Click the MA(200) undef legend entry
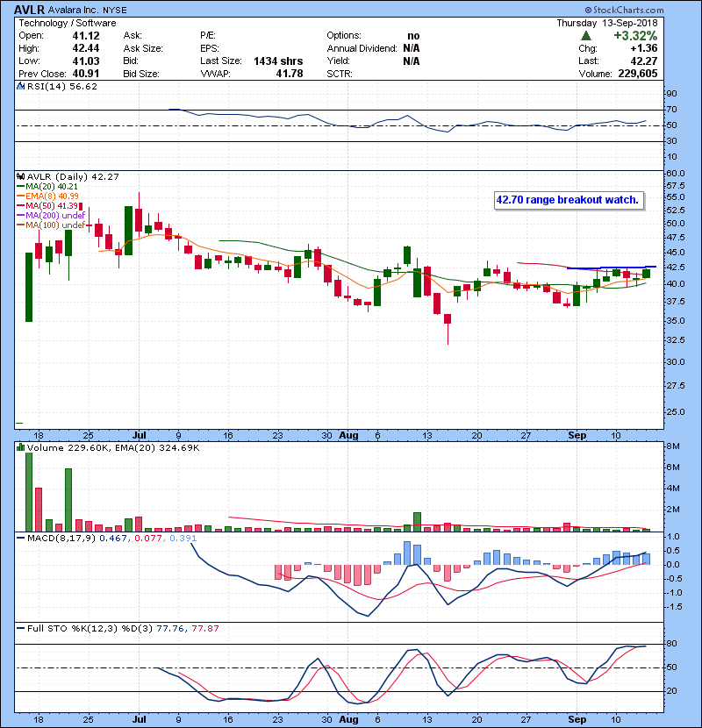702x728 pixels. (51, 216)
